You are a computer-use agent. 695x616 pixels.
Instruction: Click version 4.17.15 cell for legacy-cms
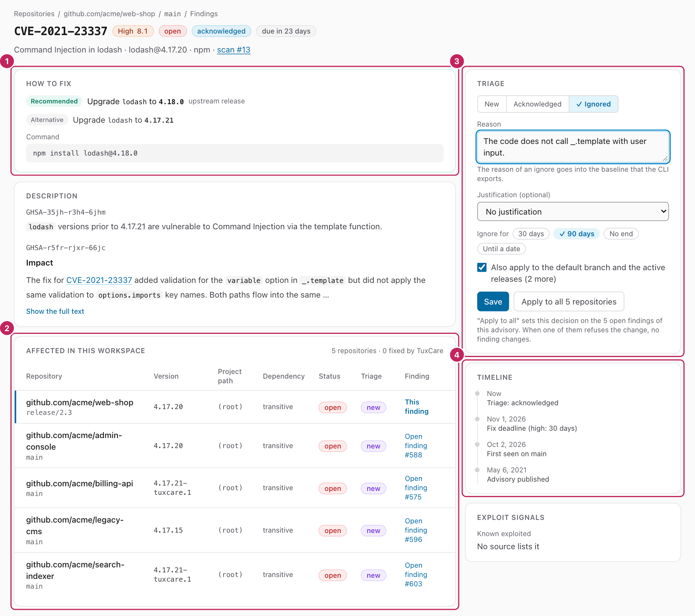click(168, 530)
